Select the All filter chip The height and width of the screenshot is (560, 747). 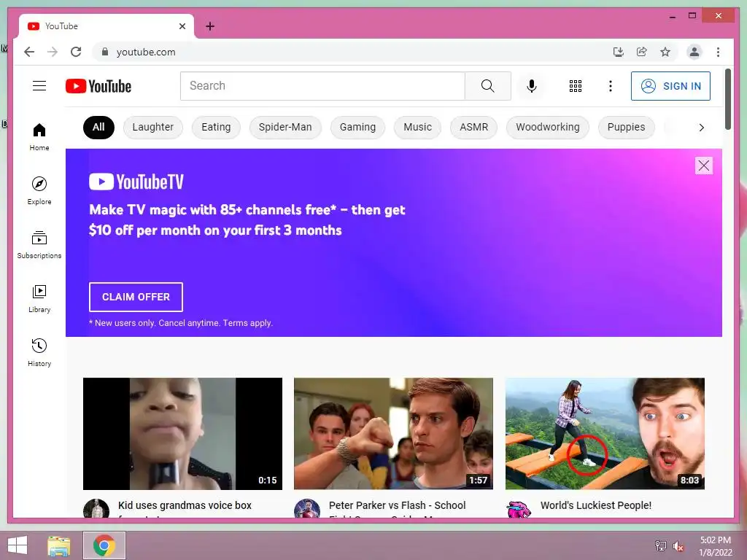point(98,127)
